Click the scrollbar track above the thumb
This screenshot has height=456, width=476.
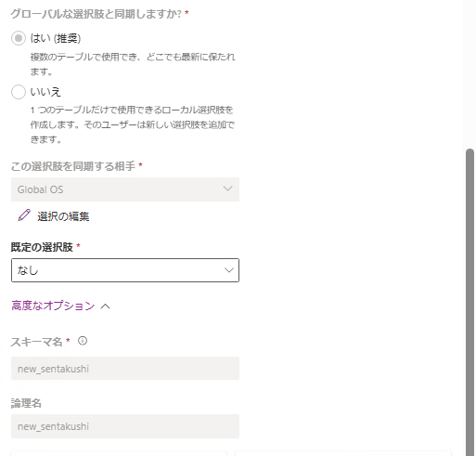click(x=470, y=74)
